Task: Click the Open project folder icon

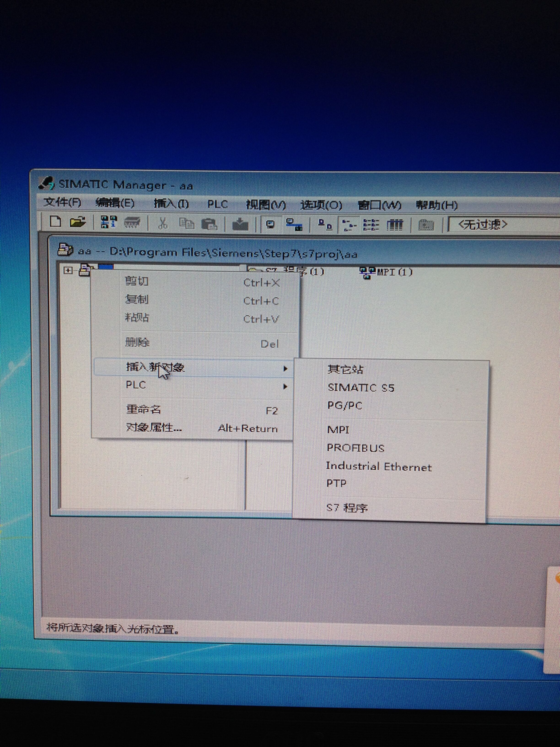Action: [x=78, y=222]
